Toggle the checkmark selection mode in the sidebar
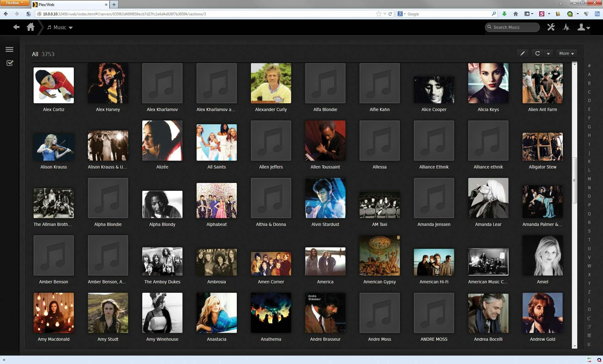 (10, 63)
